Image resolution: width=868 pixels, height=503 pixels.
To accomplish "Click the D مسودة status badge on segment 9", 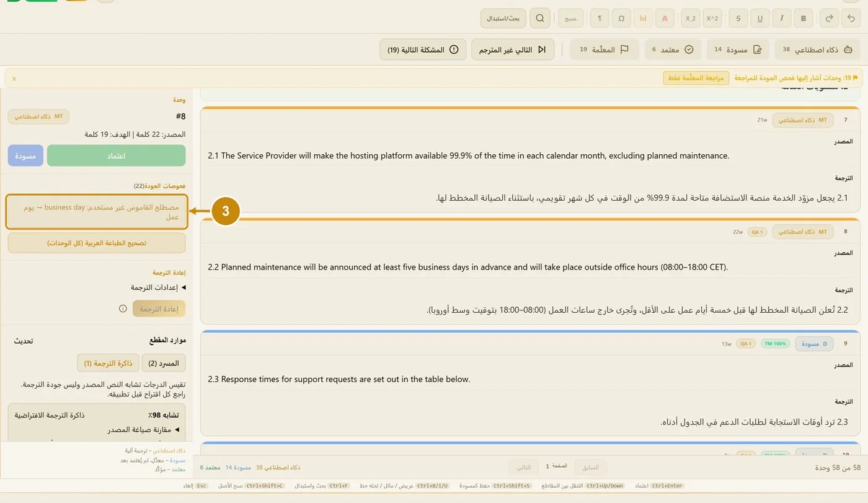I will coord(814,344).
